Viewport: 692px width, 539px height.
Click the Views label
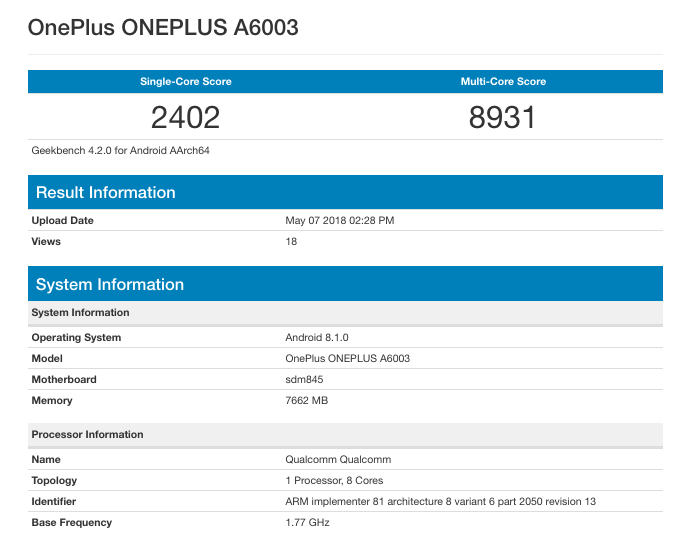[46, 241]
